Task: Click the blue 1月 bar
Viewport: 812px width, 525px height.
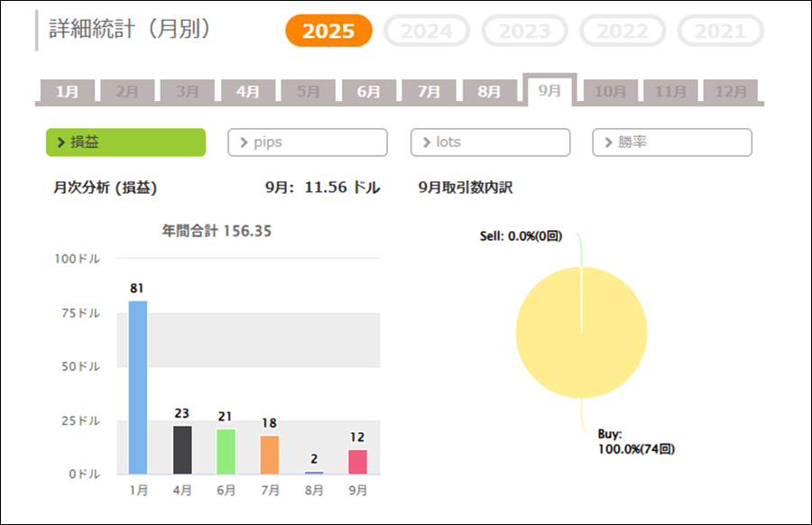Action: 138,388
